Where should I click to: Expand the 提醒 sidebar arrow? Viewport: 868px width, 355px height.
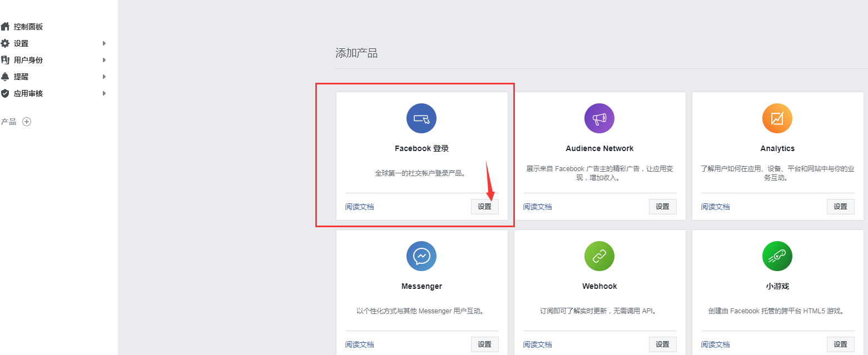[104, 77]
